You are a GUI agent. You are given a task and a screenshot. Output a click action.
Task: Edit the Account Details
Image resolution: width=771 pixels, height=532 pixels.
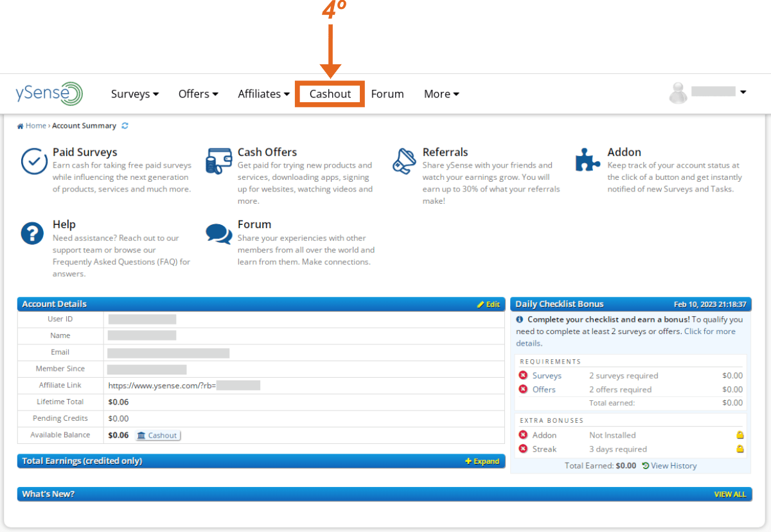(x=488, y=305)
